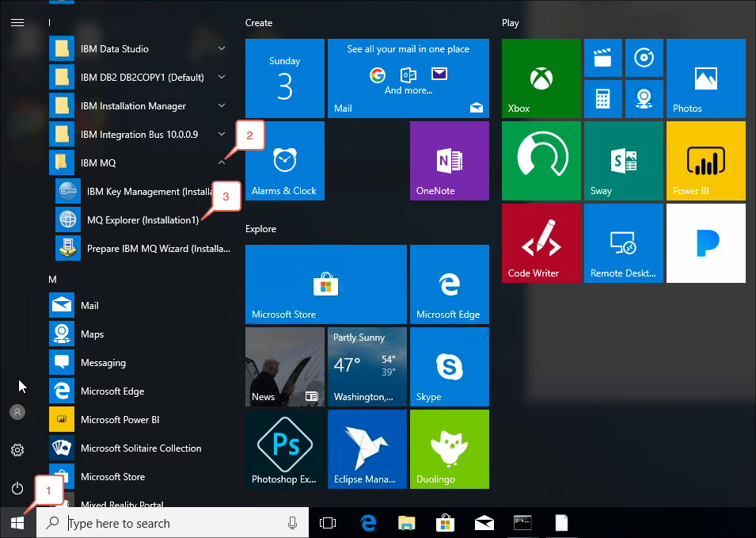Image resolution: width=756 pixels, height=538 pixels.
Task: Activate Cortana microphone in search box
Action: pyautogui.click(x=292, y=523)
